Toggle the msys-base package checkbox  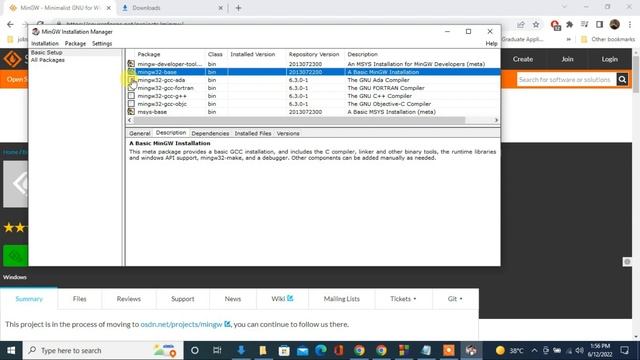(131, 111)
